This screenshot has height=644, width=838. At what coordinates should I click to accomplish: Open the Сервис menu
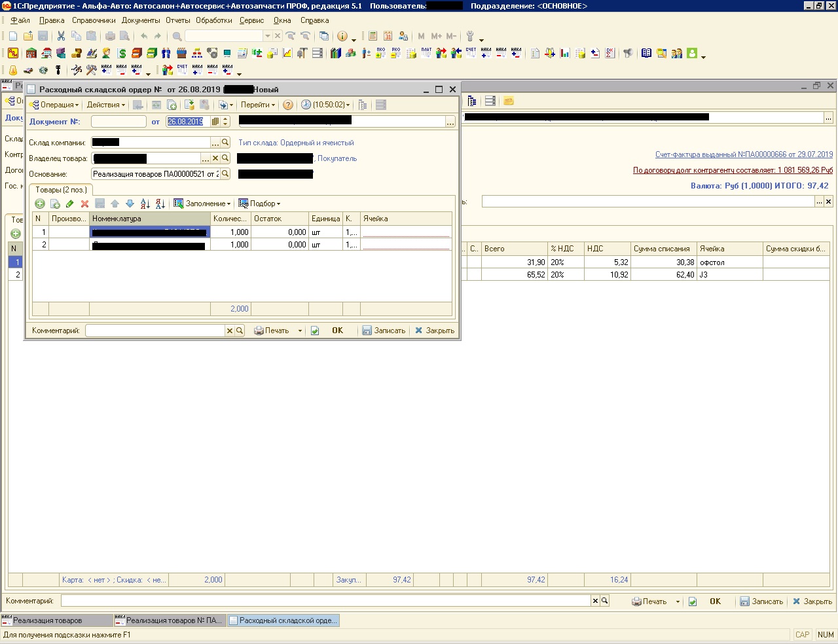click(252, 20)
